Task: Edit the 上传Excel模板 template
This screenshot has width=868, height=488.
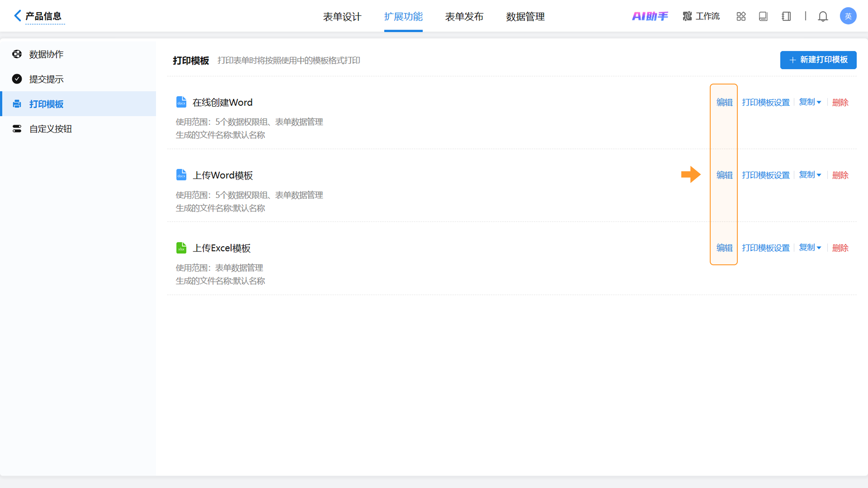Action: pos(724,248)
